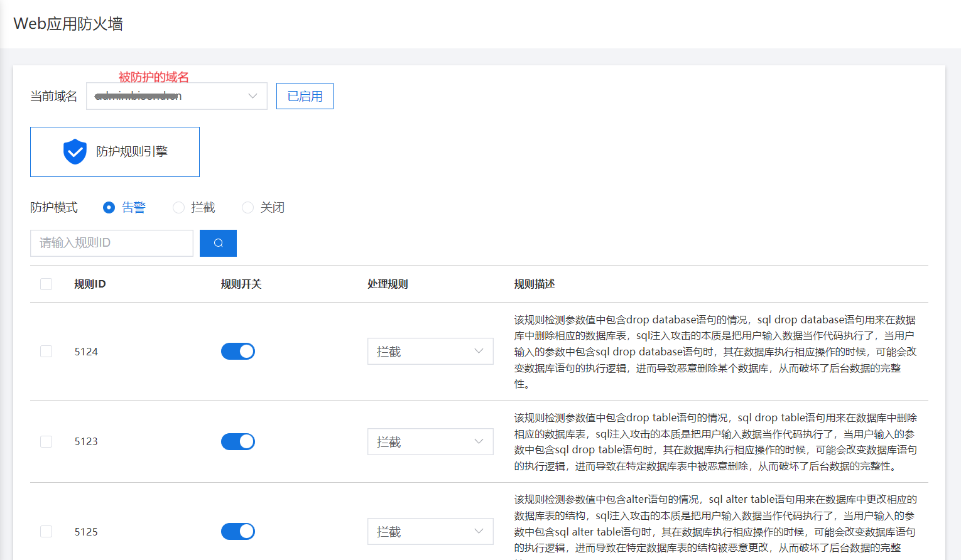Click rule ID 5125 text
Image resolution: width=961 pixels, height=560 pixels.
[86, 532]
